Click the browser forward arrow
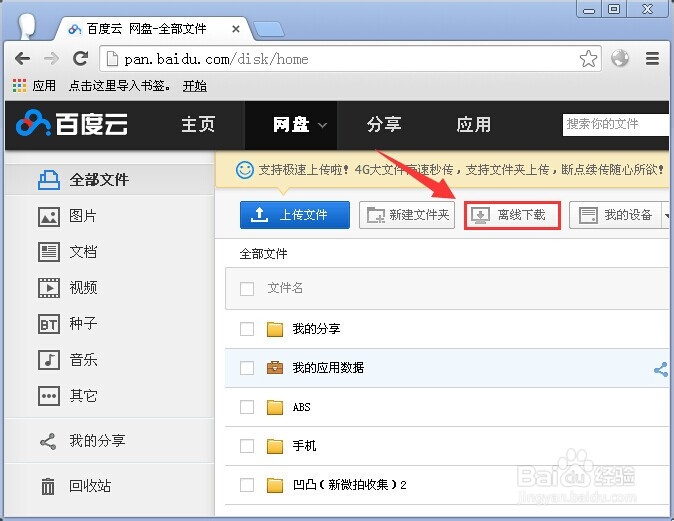 pyautogui.click(x=52, y=58)
